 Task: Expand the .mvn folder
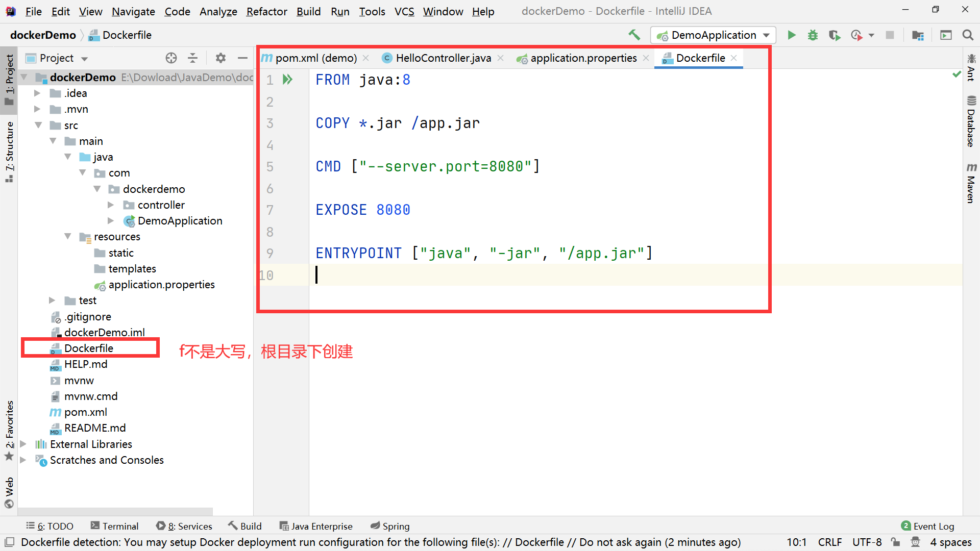tap(37, 109)
